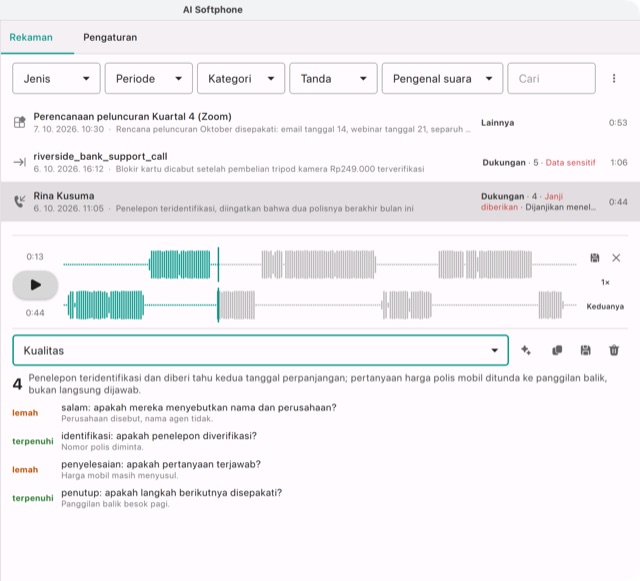The image size is (640, 581).
Task: Click the lemah status beside salam
Action: 25,413
